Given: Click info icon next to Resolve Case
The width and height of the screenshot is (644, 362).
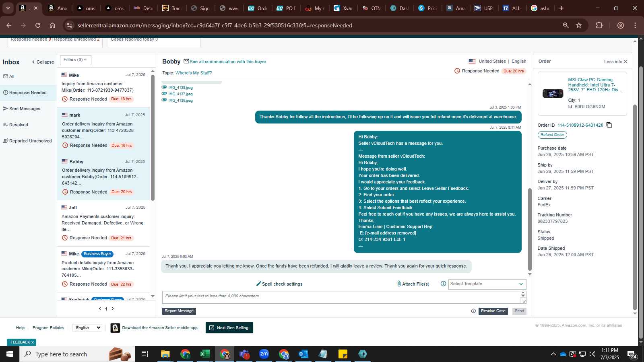Looking at the screenshot, I should [473, 311].
